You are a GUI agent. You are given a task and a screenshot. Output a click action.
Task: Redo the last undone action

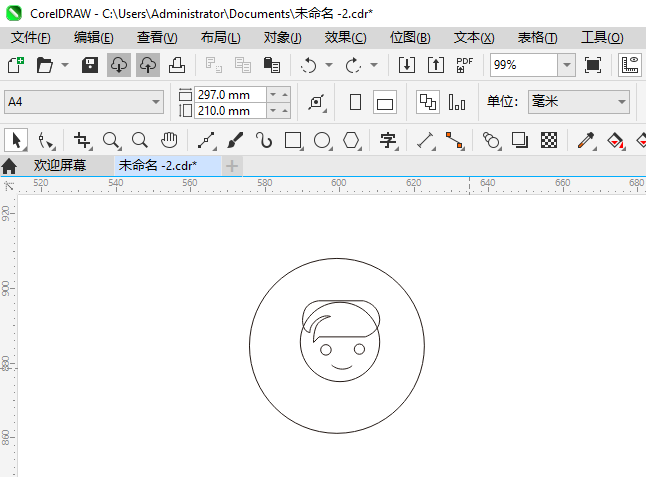(x=353, y=65)
